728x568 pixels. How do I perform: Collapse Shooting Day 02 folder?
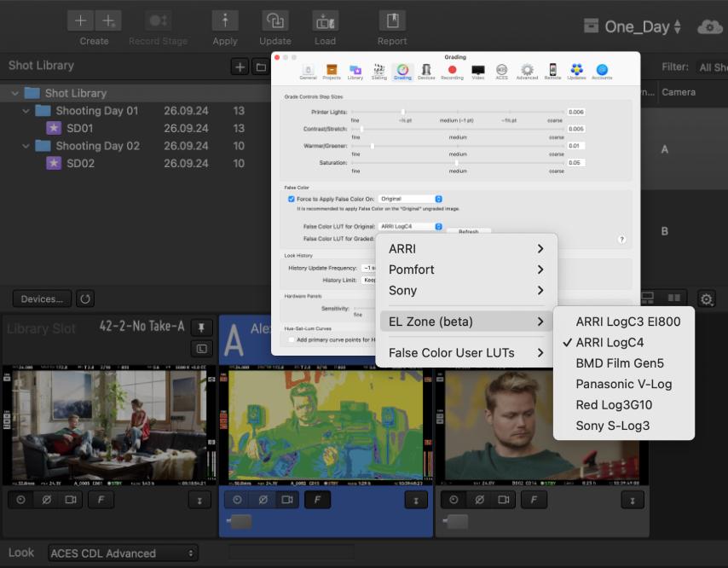26,147
